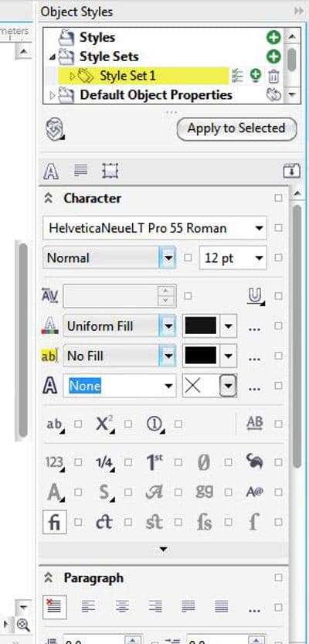Open fill settings ellipsis beside Uniform Fill
The width and height of the screenshot is (309, 644).
[254, 327]
